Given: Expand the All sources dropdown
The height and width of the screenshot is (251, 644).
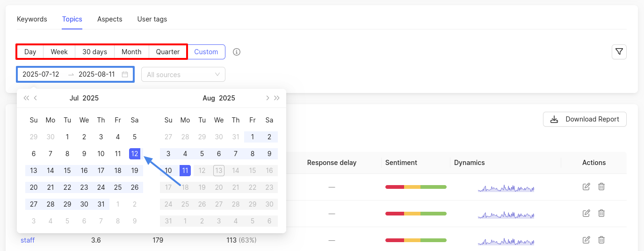Looking at the screenshot, I should 183,74.
